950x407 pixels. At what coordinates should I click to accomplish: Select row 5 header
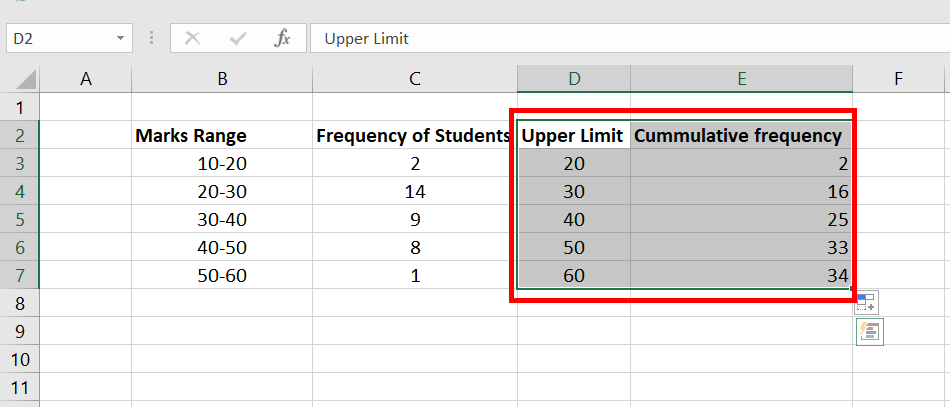(x=20, y=219)
